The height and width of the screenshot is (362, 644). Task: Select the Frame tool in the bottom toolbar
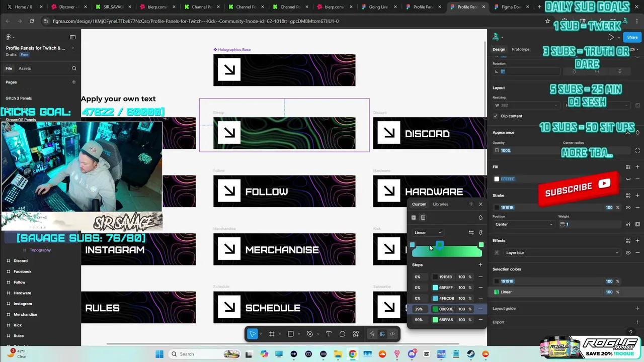[271, 334]
